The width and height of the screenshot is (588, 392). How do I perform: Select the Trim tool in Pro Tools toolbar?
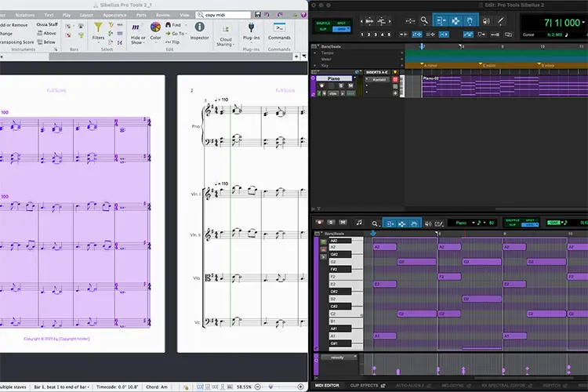click(x=441, y=21)
